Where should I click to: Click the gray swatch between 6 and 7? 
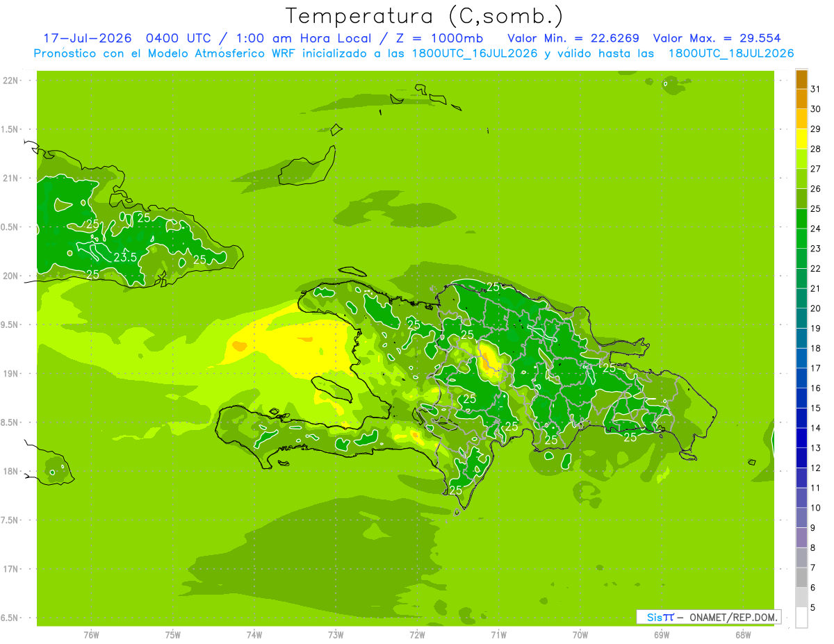pyautogui.click(x=801, y=578)
